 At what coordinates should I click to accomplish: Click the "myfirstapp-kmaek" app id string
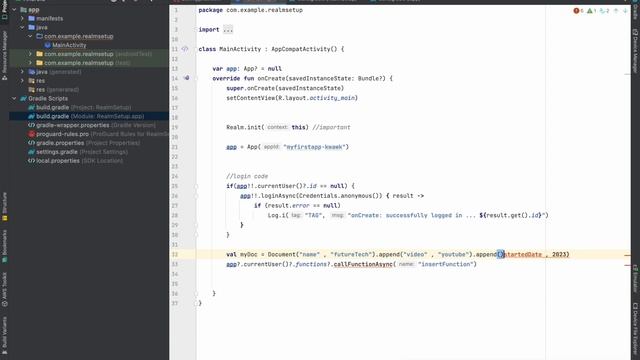tap(315, 147)
